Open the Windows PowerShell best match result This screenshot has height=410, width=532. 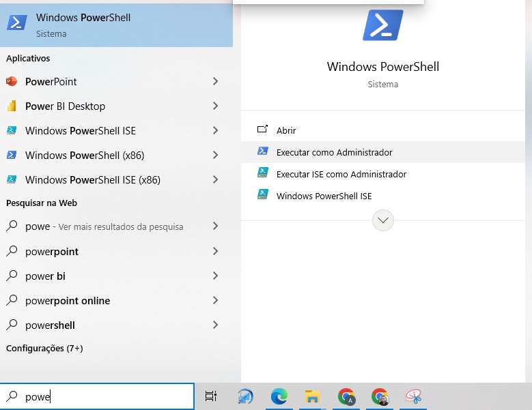(116, 25)
